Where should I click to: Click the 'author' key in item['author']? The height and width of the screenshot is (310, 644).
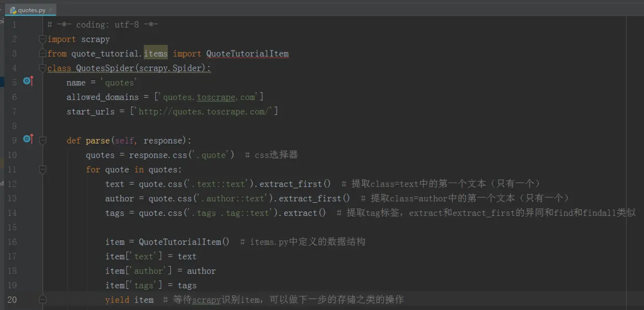click(149, 271)
